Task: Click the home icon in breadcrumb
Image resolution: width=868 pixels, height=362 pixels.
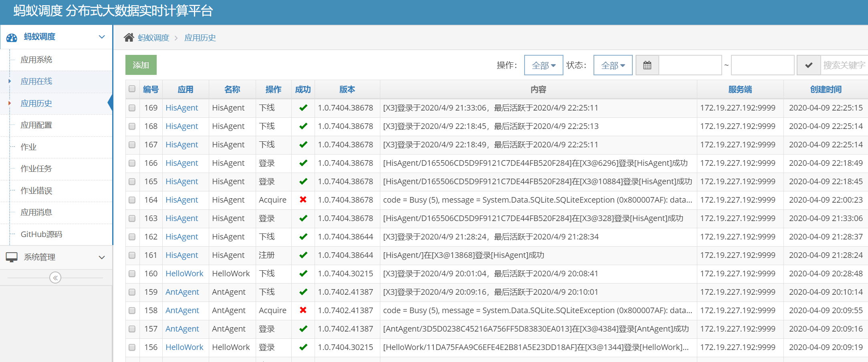Action: click(129, 38)
